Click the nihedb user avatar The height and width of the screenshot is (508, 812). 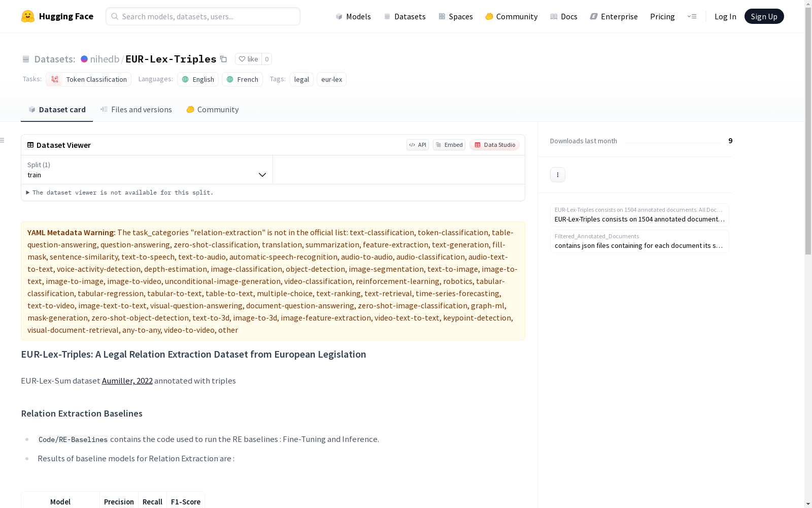84,59
